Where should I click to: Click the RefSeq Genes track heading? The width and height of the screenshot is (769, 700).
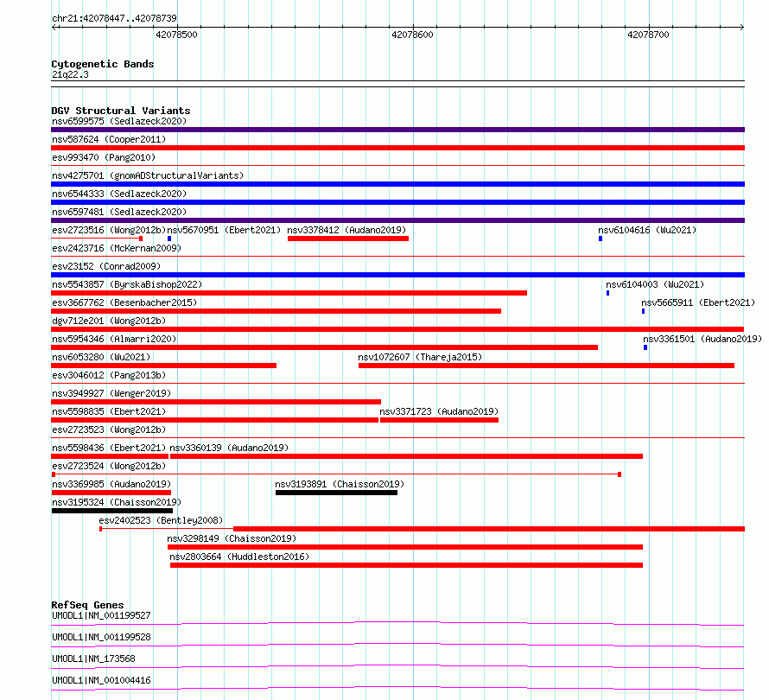click(x=87, y=605)
